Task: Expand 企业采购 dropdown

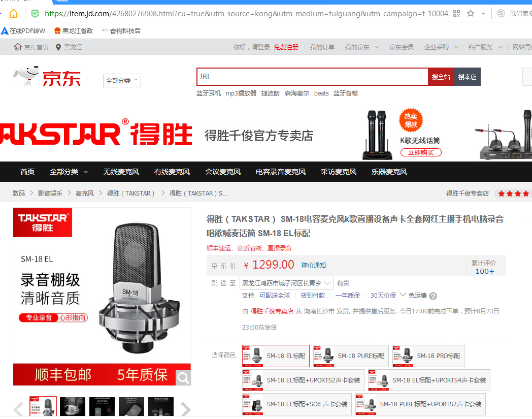Action: click(442, 47)
